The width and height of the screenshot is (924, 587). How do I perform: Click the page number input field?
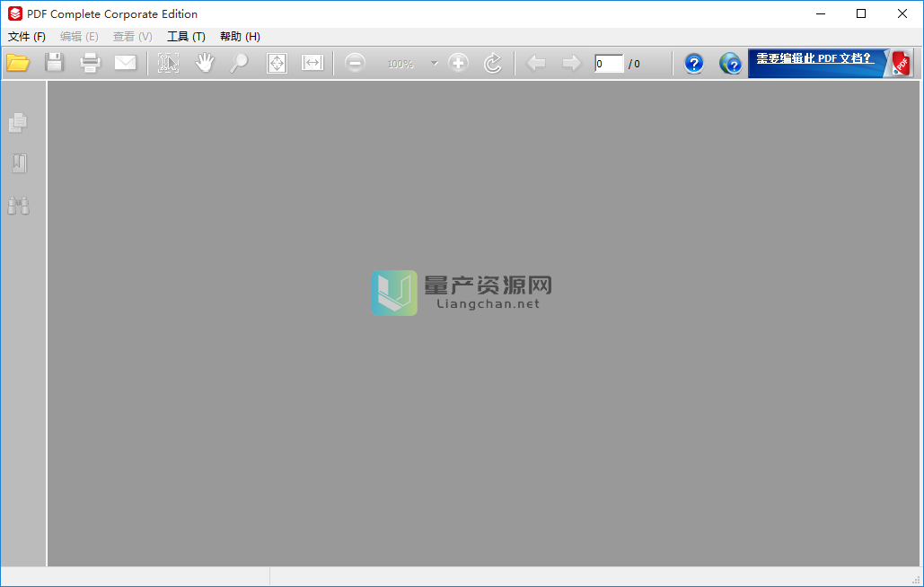point(609,64)
